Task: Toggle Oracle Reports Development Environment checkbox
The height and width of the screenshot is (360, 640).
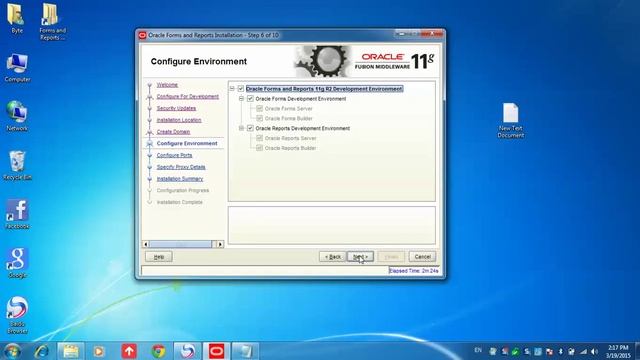Action: coord(250,128)
